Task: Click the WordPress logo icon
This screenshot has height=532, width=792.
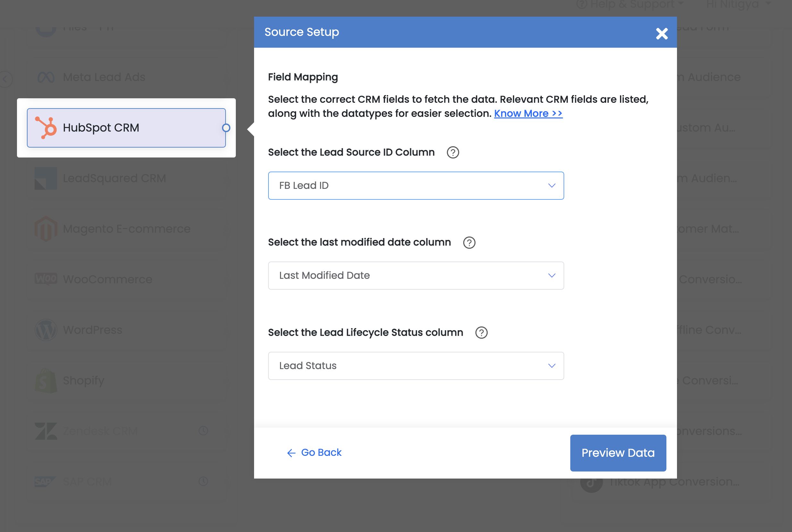Action: (46, 330)
